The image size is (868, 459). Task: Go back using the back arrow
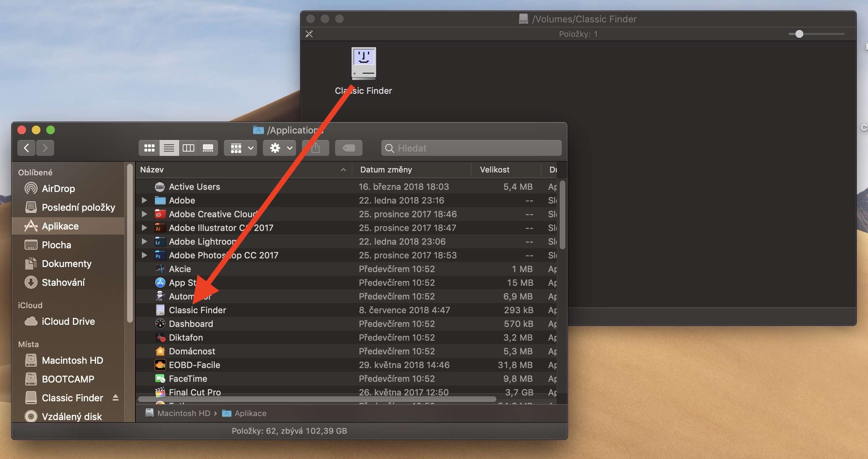(26, 148)
